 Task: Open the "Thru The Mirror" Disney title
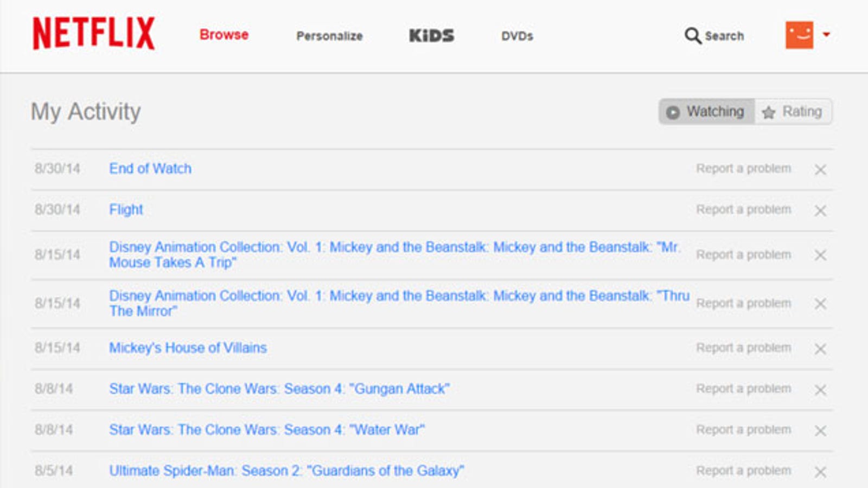point(399,303)
